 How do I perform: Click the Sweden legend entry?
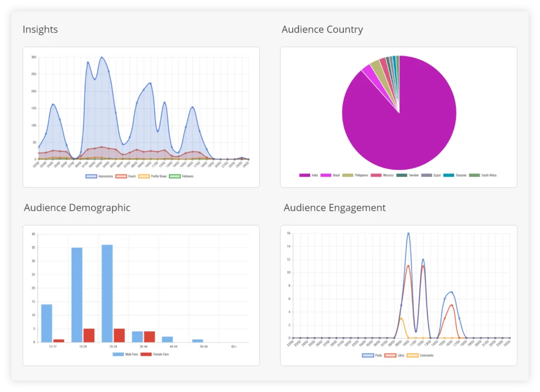tap(408, 175)
